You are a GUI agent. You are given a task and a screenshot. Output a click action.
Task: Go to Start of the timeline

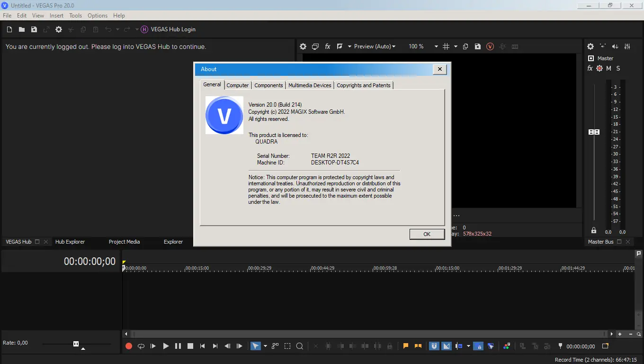[203, 346]
